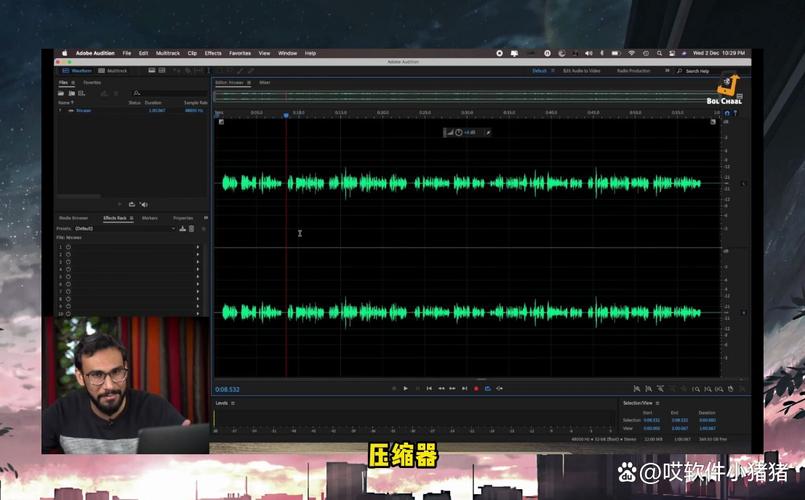Image resolution: width=805 pixels, height=500 pixels.
Task: Sort files by Duration column header
Action: (x=153, y=103)
